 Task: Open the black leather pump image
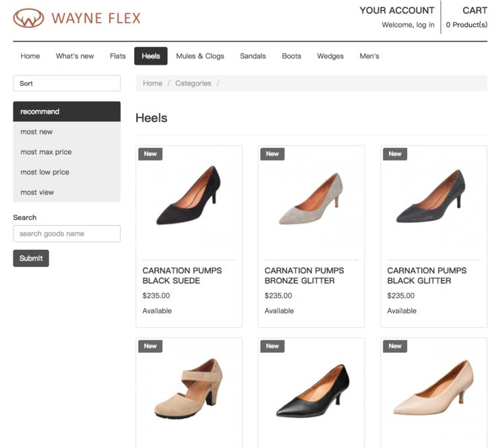point(311,391)
